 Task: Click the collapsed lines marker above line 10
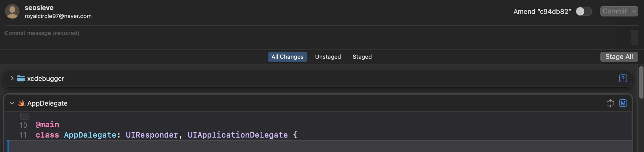coord(25,116)
